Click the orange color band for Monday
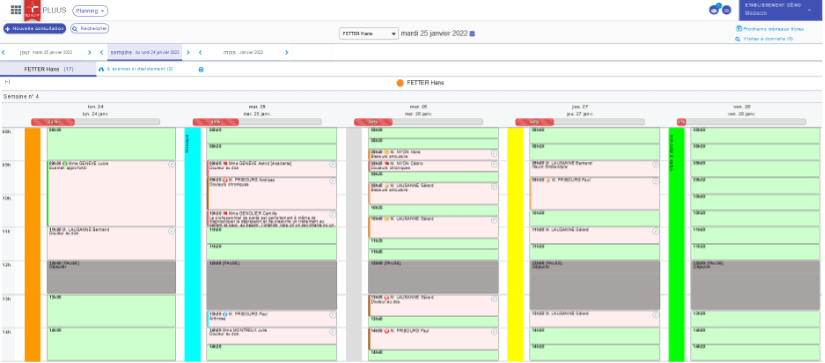 click(x=33, y=244)
